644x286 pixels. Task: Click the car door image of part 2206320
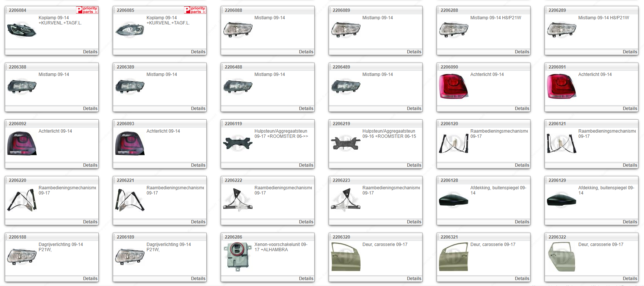(345, 256)
